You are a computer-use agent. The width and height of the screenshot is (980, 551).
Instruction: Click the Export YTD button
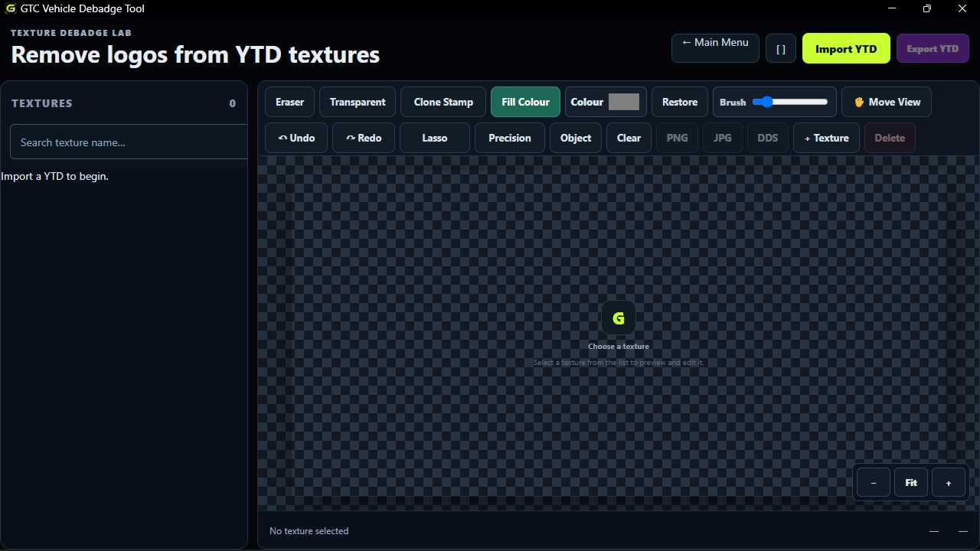click(x=933, y=48)
